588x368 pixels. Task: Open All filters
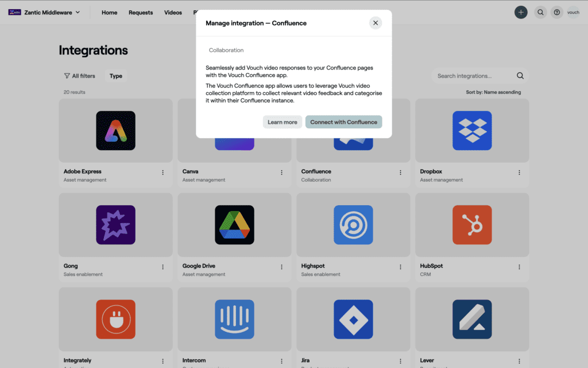[x=79, y=76]
